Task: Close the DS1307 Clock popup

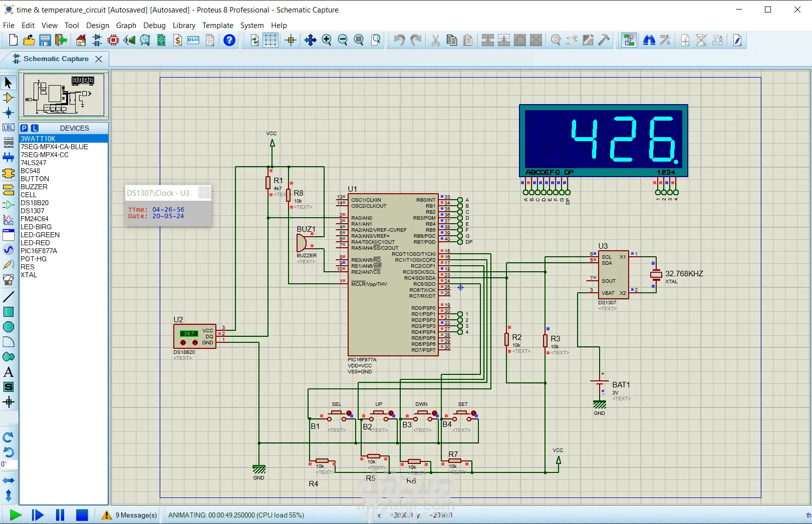Action: [x=204, y=193]
